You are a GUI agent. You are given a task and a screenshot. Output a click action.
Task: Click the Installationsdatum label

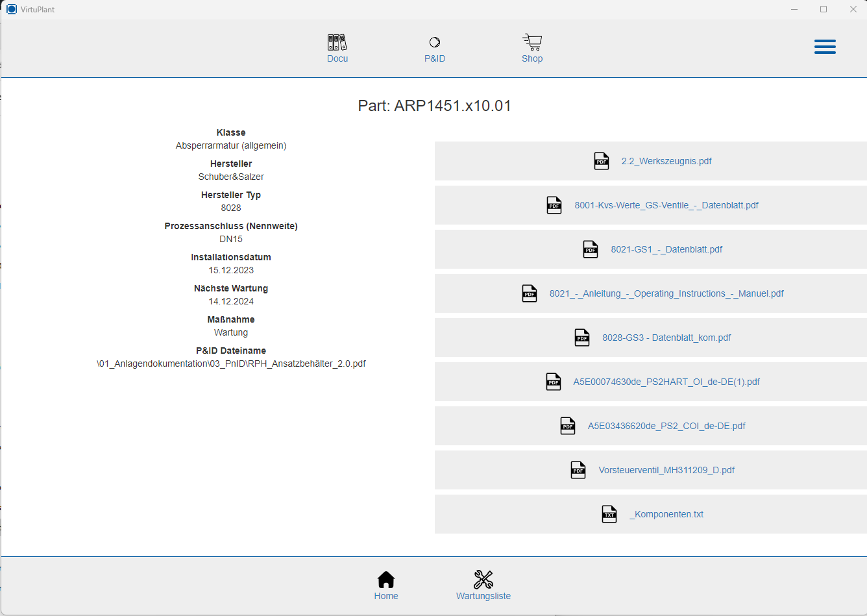click(231, 257)
